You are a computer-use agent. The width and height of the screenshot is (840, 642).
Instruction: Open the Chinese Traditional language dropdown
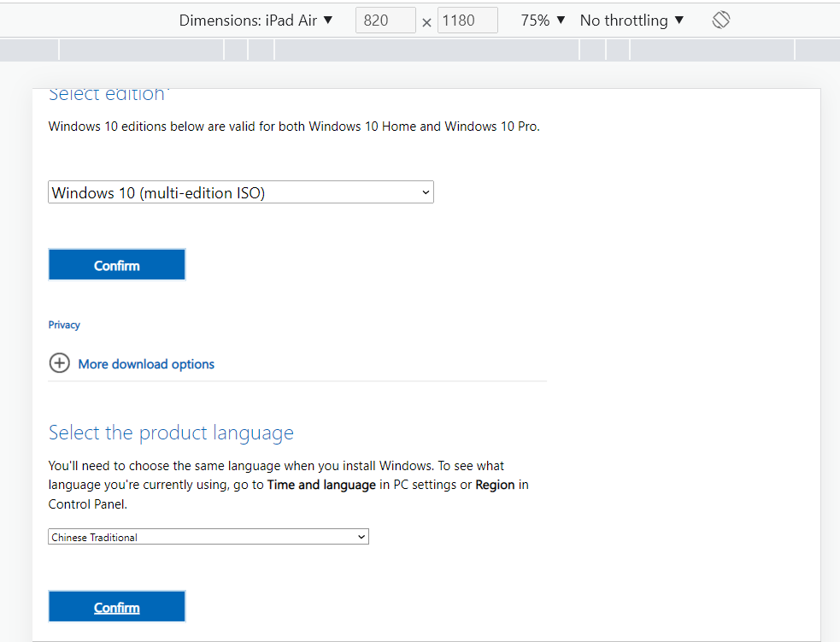(x=209, y=537)
